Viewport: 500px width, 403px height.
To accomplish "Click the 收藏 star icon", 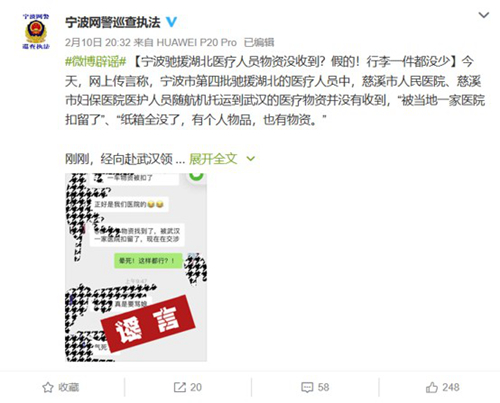I will [48, 387].
